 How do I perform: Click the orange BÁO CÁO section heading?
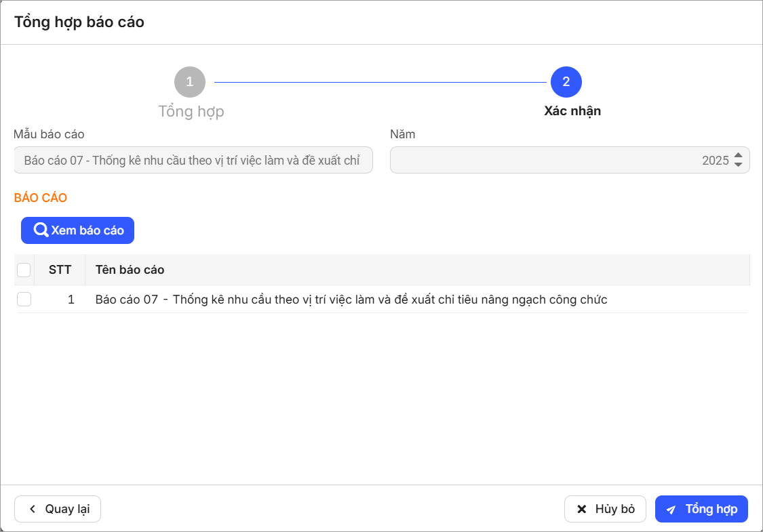click(41, 198)
